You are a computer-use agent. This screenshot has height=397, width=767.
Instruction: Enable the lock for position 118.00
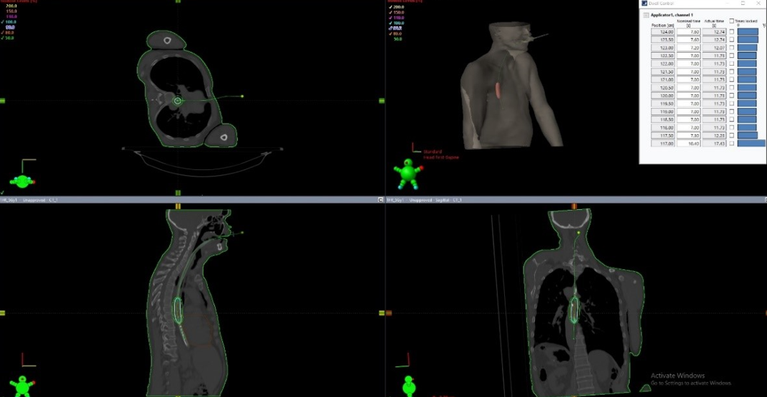pos(731,127)
